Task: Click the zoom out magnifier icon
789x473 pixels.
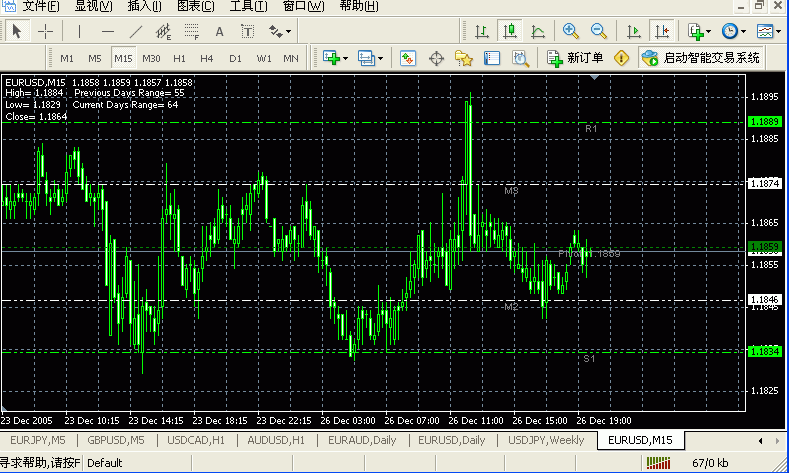Action: click(x=599, y=31)
